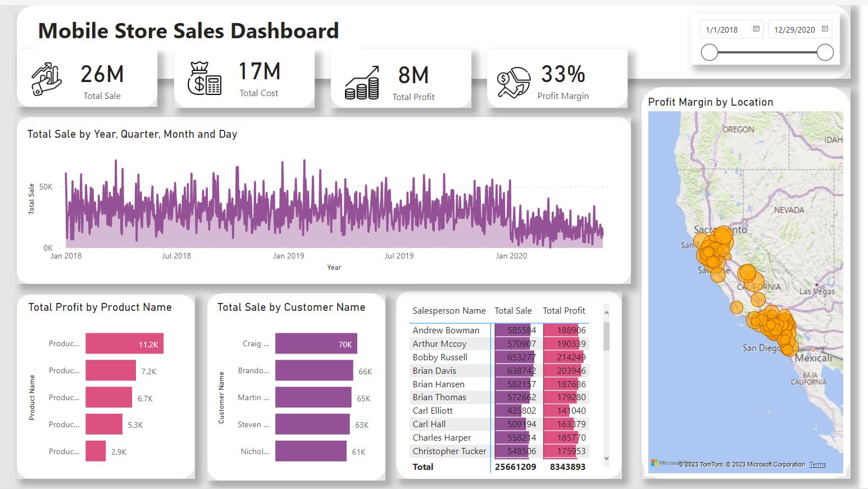The image size is (868, 489).
Task: Click the Profit Margin icon beside 33%
Action: tap(513, 83)
